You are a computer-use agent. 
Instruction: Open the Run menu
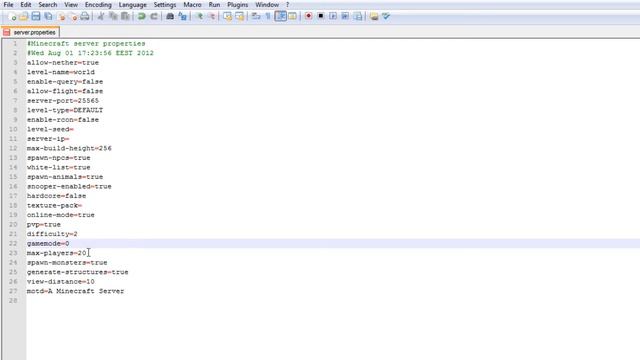point(214,5)
